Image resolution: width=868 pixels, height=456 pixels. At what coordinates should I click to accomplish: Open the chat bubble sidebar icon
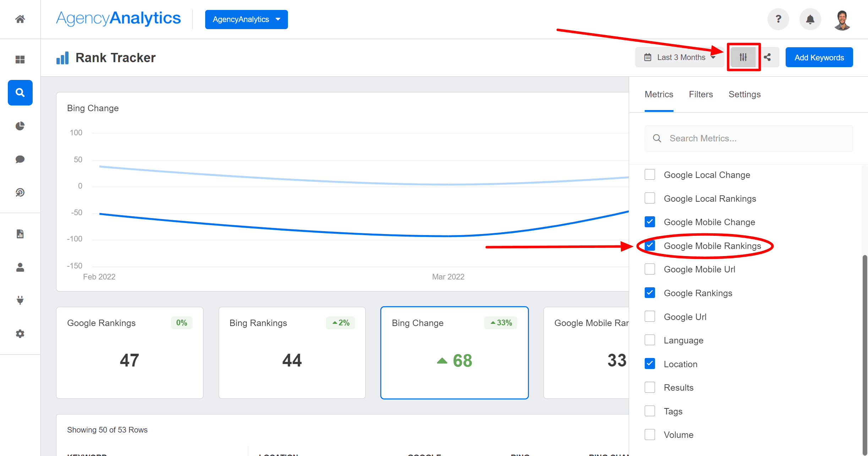[20, 159]
